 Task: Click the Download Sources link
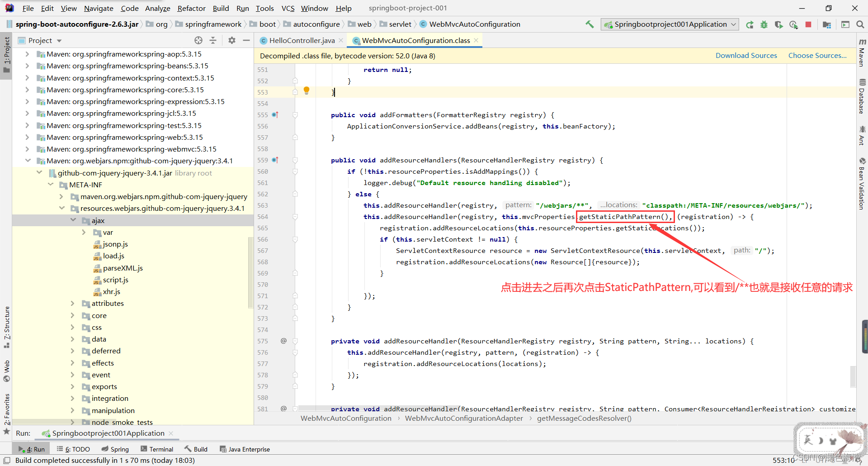coord(746,56)
